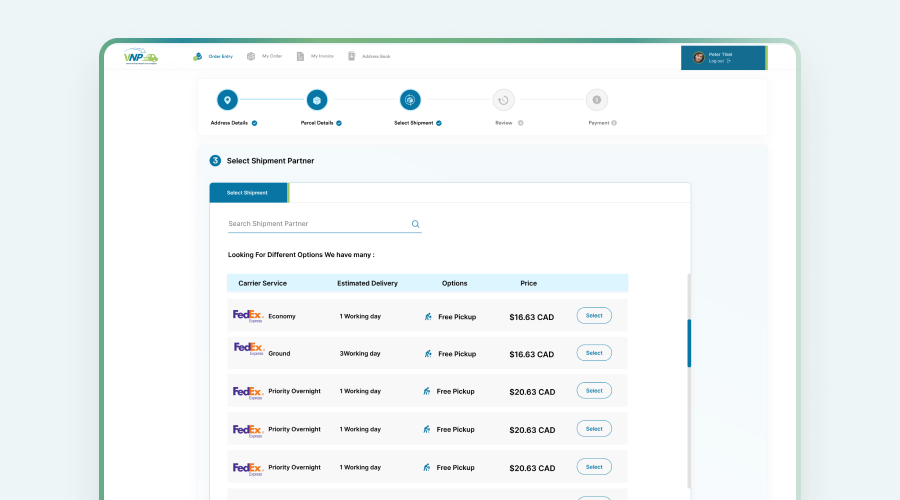The height and width of the screenshot is (500, 900).
Task: Click the 3Working day delivery text
Action: click(x=360, y=354)
